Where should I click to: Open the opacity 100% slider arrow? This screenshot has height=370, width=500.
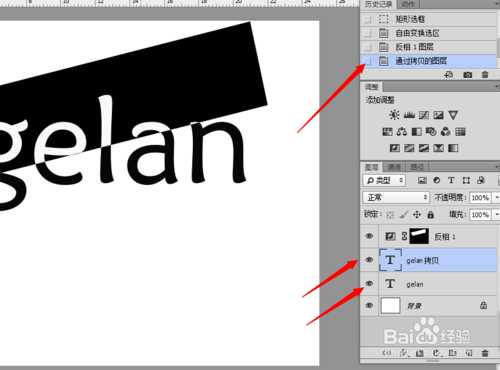point(496,197)
